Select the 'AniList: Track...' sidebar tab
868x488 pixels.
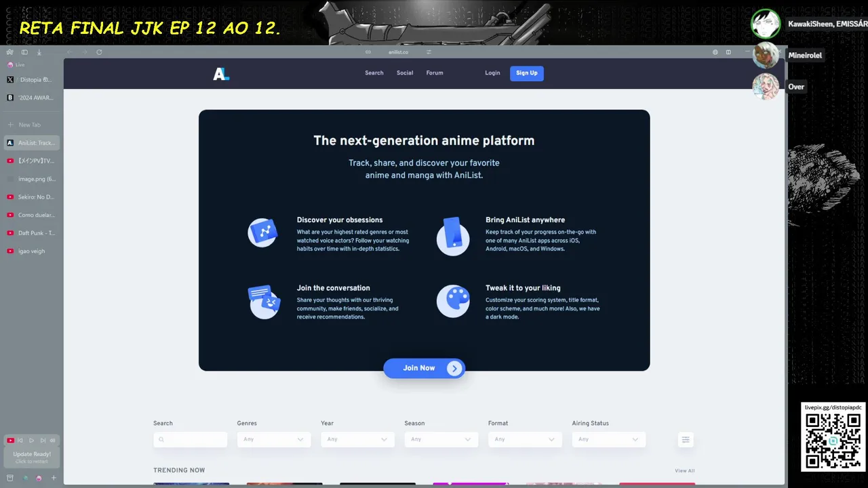tap(31, 143)
